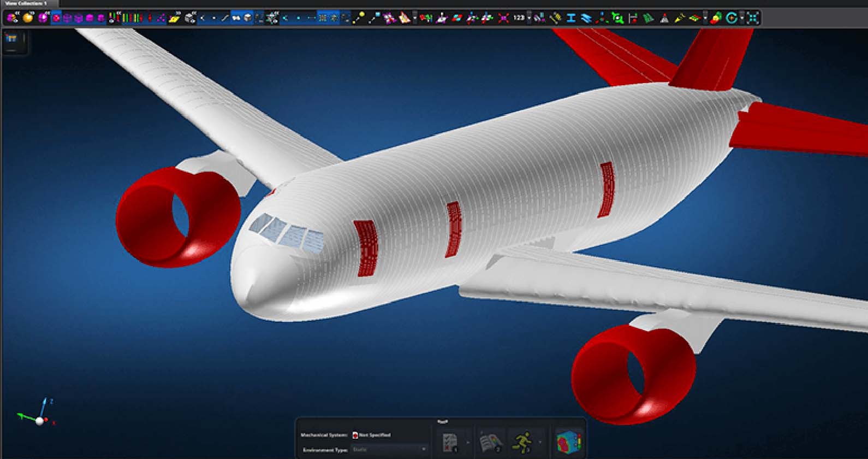
Task: Click the magenta connected-nodes toolbar icon
Action: coord(160,18)
